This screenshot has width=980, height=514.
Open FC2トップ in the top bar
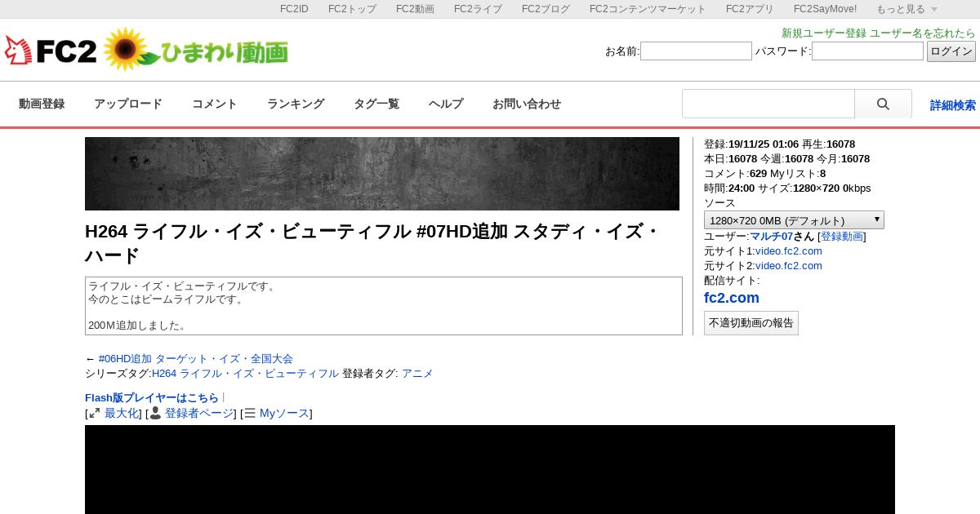[352, 9]
